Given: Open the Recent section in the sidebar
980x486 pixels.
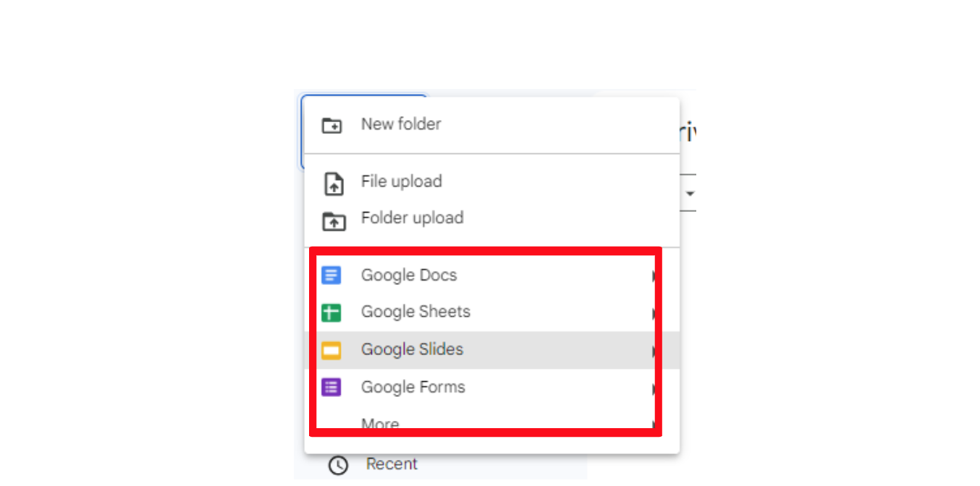Looking at the screenshot, I should click(x=392, y=464).
